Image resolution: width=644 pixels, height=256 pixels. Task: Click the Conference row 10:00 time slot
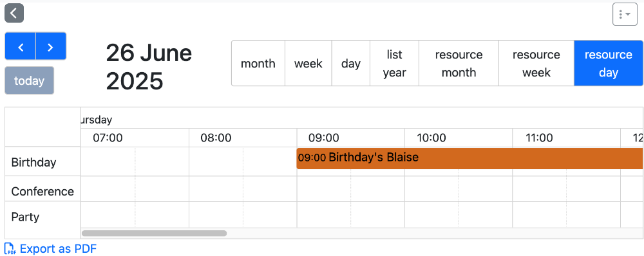459,189
